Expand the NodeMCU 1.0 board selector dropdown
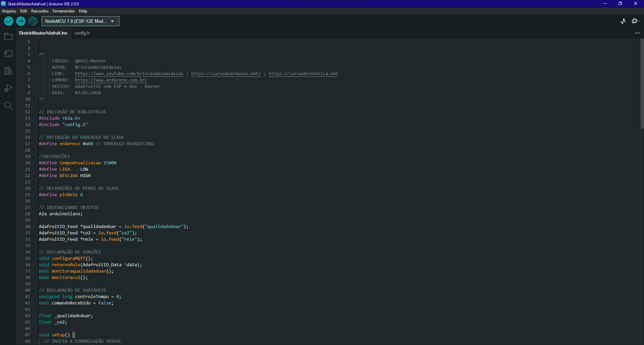Screen dimensions: 644x345 [x=80, y=21]
